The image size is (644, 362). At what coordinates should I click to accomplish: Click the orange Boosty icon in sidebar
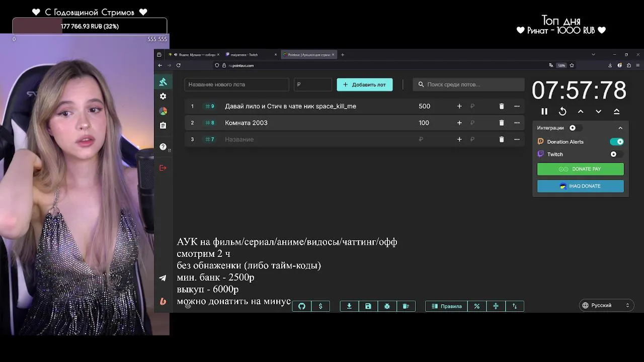coord(163,301)
